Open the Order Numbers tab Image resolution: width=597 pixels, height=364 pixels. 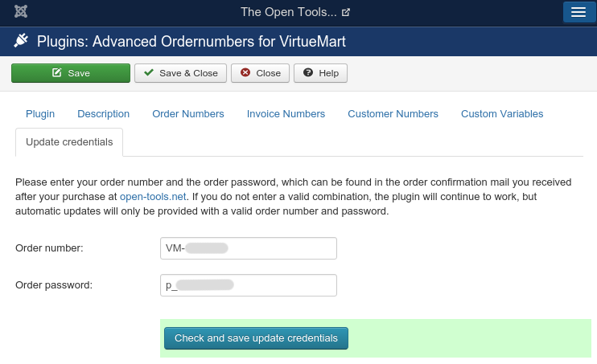tap(188, 114)
